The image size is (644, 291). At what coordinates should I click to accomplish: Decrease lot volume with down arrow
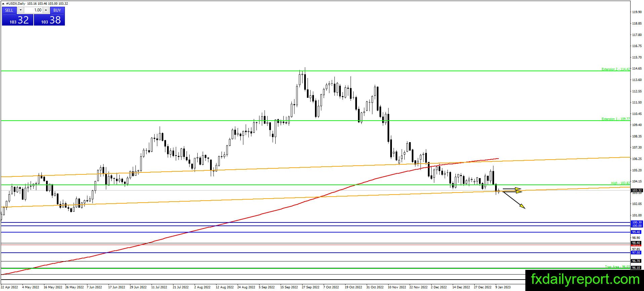tap(20, 10)
